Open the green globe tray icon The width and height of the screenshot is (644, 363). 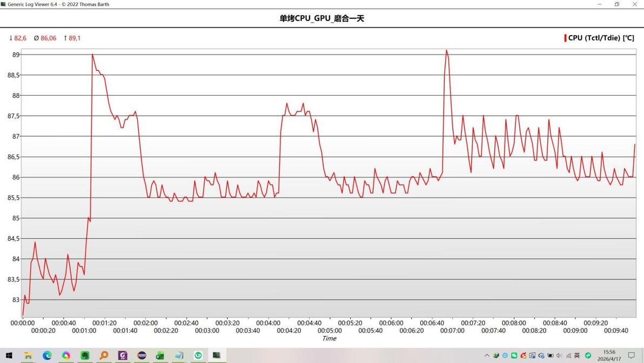[x=496, y=355]
